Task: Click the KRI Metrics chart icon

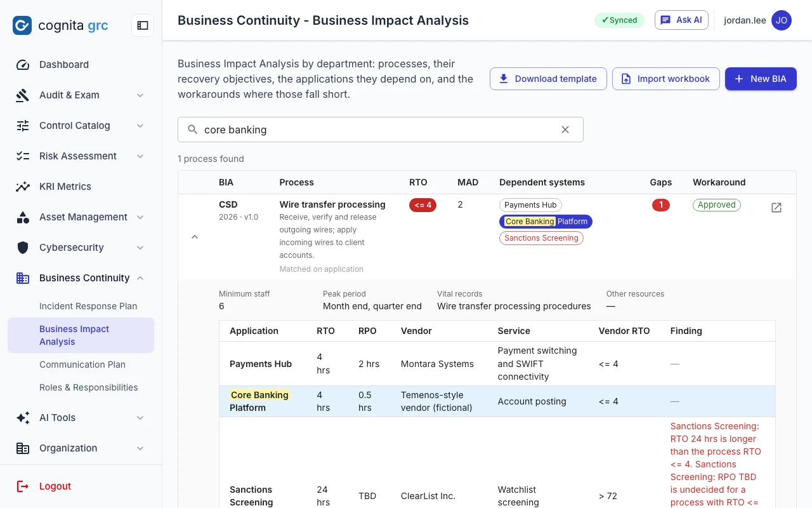Action: click(23, 187)
